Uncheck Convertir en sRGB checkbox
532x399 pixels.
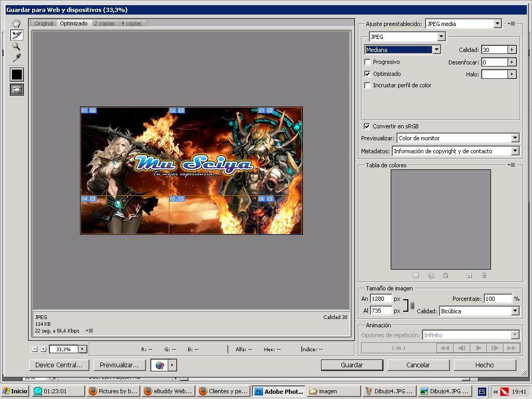[x=367, y=126]
